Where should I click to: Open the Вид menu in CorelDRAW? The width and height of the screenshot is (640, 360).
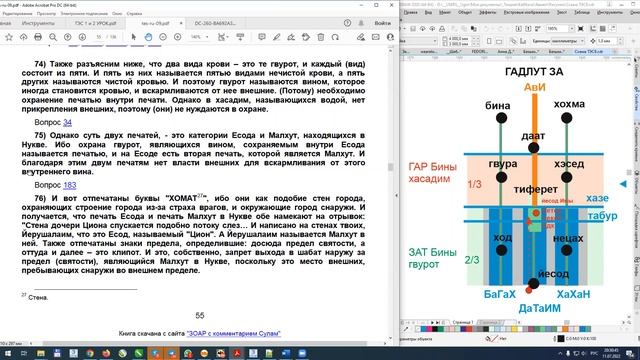click(428, 13)
